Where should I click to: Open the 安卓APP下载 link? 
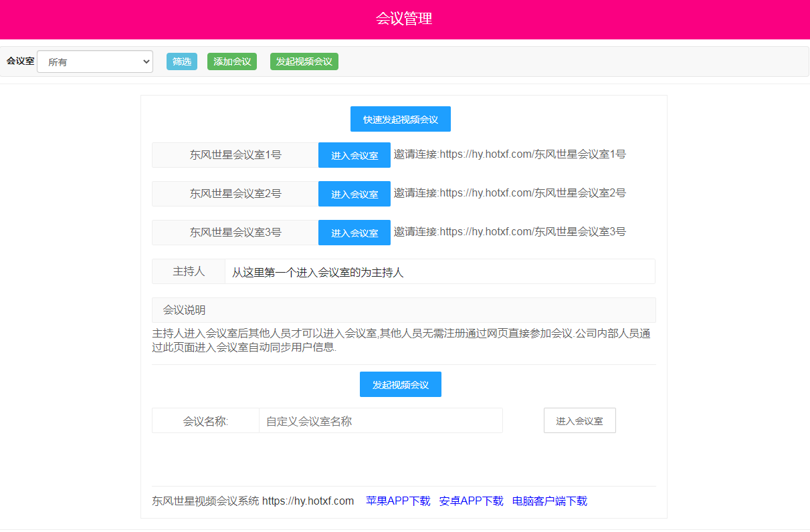(471, 500)
